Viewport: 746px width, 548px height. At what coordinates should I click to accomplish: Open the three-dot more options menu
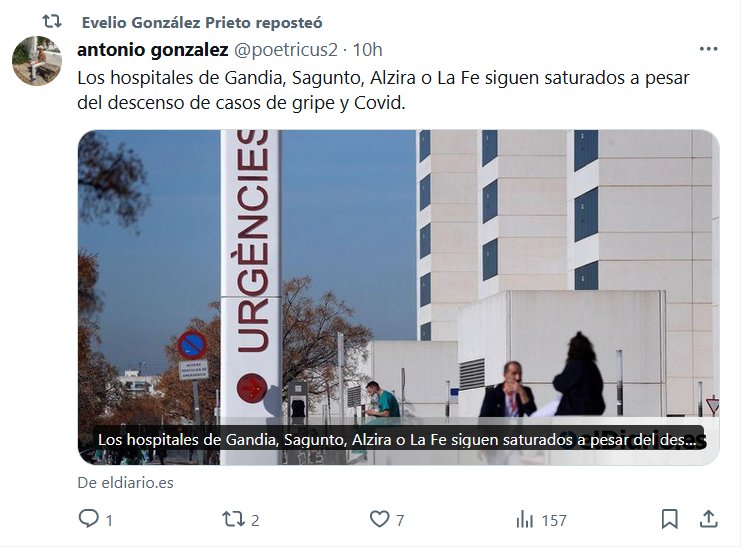tap(708, 49)
